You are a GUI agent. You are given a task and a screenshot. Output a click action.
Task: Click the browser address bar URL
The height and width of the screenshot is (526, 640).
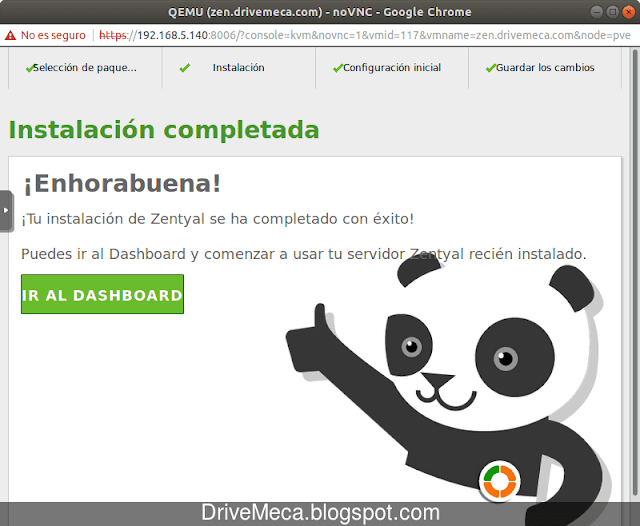coord(365,36)
